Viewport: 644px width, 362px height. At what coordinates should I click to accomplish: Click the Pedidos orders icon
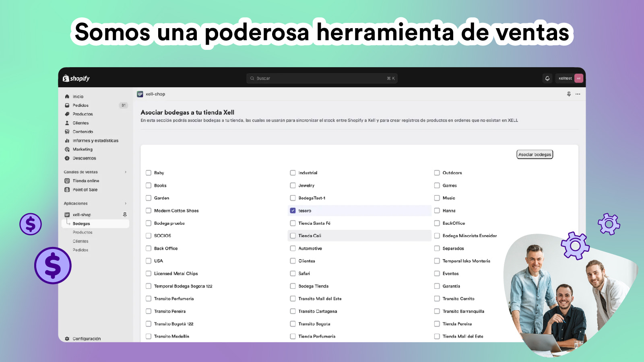(x=67, y=105)
